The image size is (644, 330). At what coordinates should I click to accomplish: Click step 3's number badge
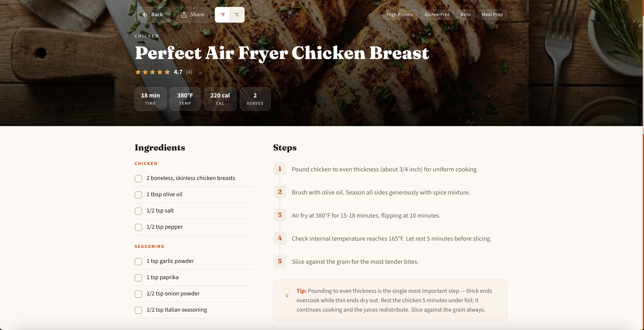click(279, 215)
